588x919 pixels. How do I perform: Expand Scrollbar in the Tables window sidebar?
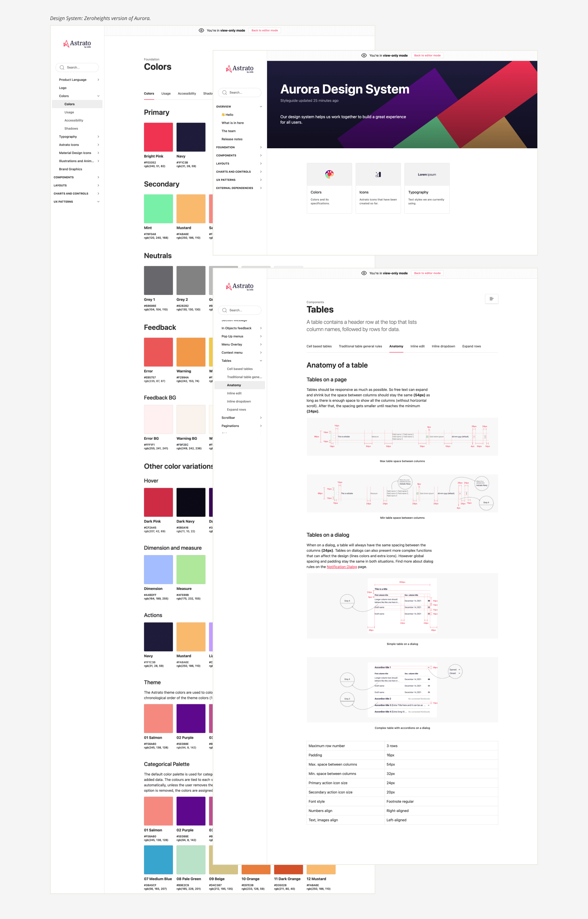point(261,418)
